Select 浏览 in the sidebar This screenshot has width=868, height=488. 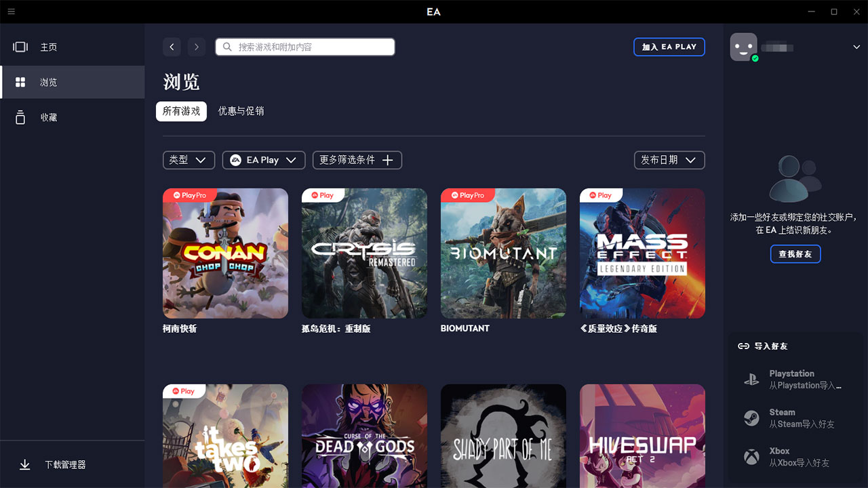click(73, 82)
